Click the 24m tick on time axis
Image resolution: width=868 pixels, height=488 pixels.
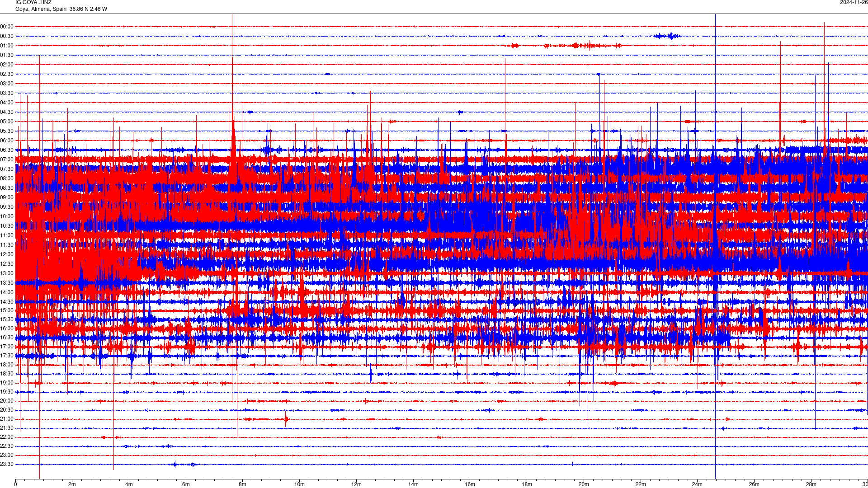(x=697, y=484)
